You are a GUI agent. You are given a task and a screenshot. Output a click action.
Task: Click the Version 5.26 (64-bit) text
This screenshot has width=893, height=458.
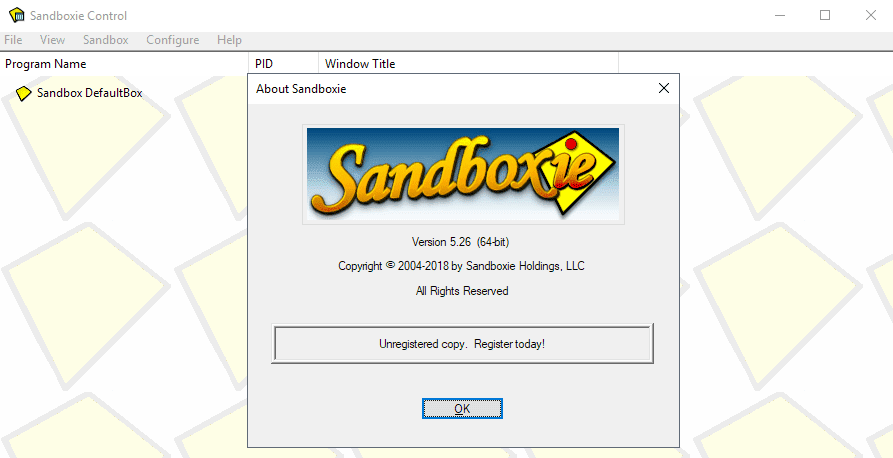coord(462,242)
